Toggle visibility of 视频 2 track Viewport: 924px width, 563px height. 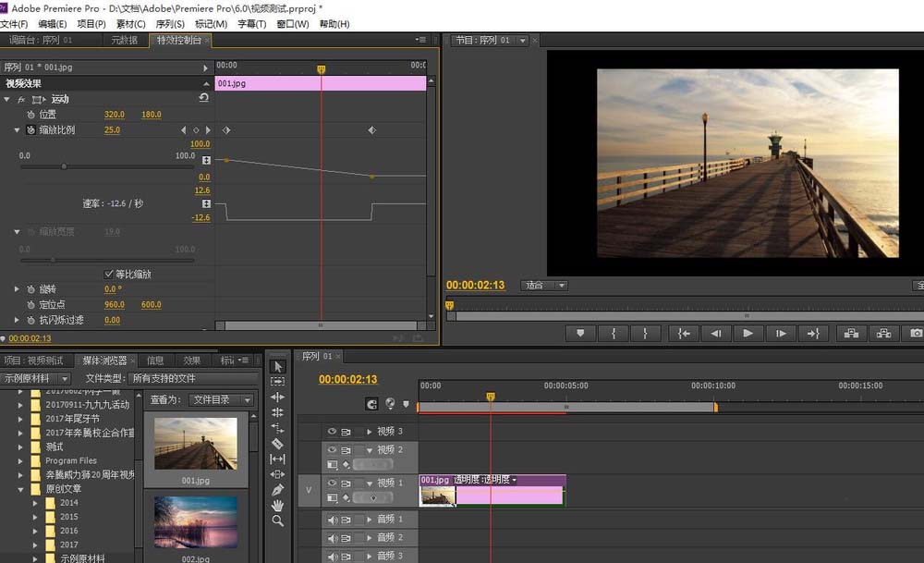click(x=331, y=450)
